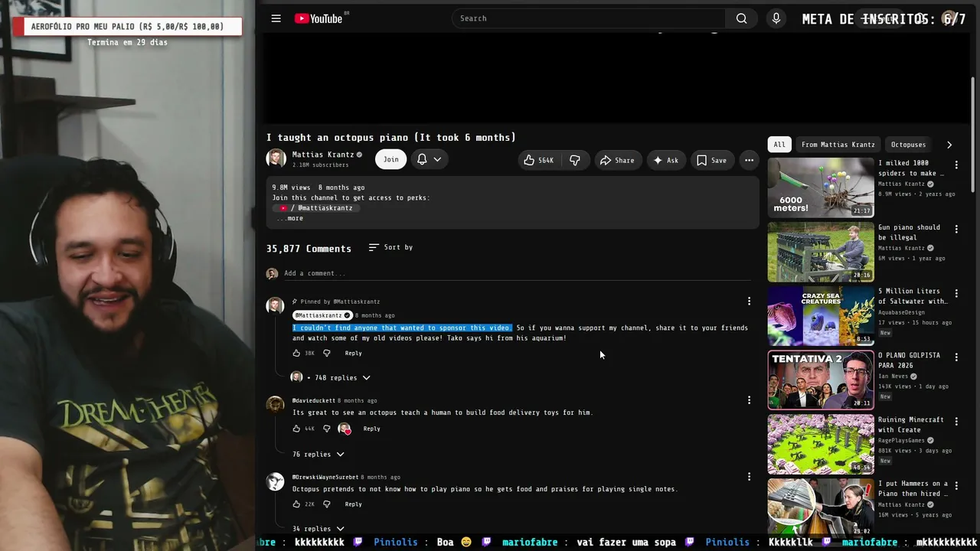
Task: Open options for 'I milked 1000 spiders' video
Action: [x=956, y=165]
